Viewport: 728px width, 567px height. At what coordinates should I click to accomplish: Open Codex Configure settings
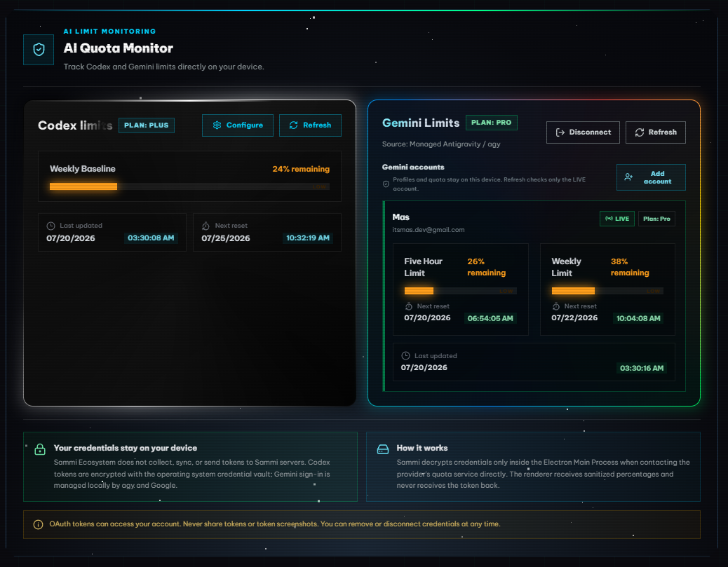pos(238,125)
